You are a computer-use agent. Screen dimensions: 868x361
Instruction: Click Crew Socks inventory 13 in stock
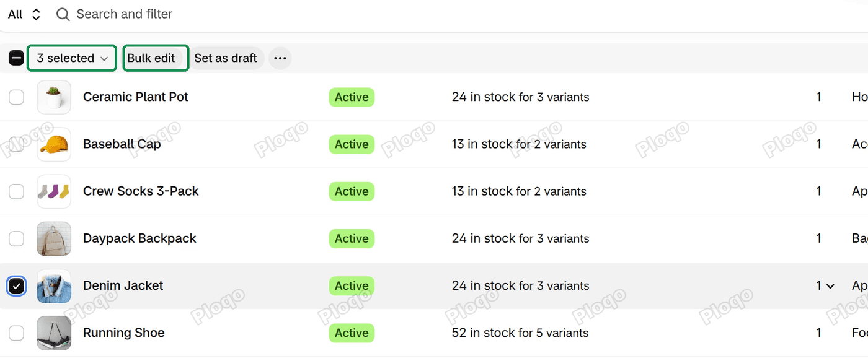coord(519,191)
